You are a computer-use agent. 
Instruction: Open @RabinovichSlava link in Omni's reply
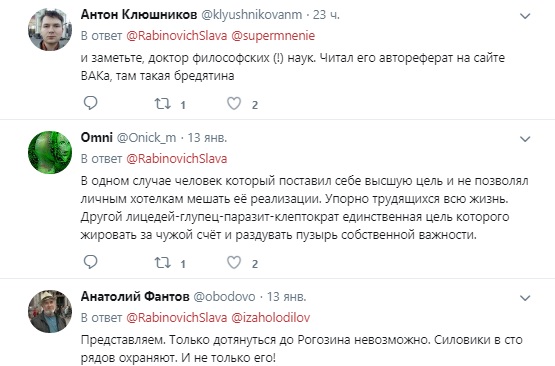(x=177, y=159)
